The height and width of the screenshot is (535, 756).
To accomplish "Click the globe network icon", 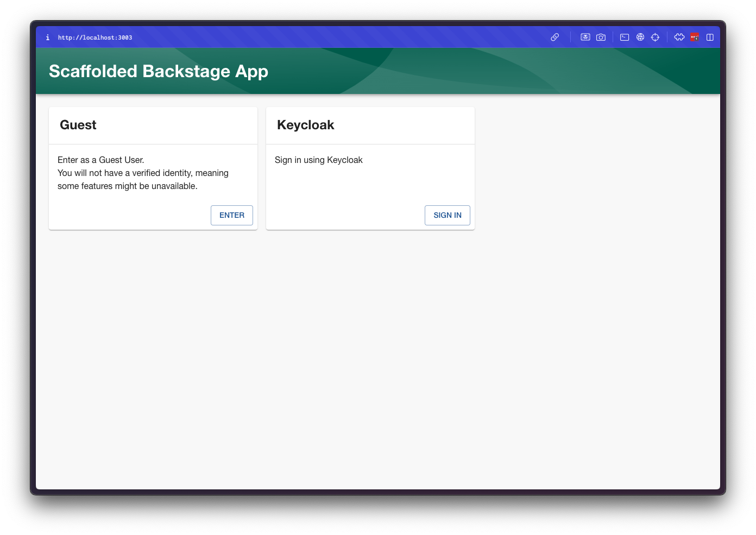I will coord(640,37).
